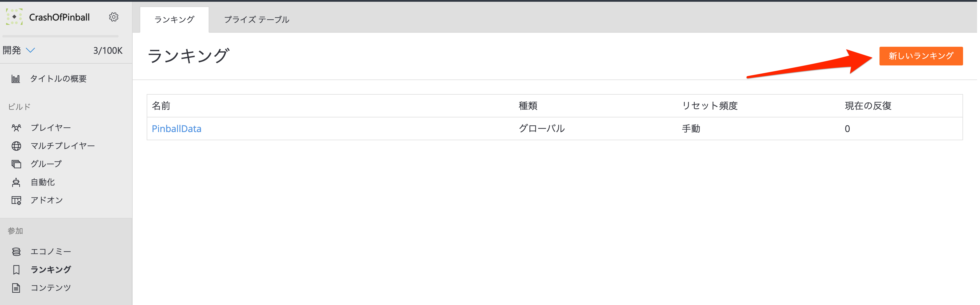This screenshot has width=980, height=305.
Task: Click the 自動化 automation icon
Action: [x=16, y=182]
